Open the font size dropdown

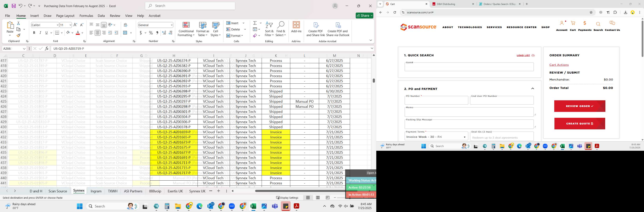70,25
